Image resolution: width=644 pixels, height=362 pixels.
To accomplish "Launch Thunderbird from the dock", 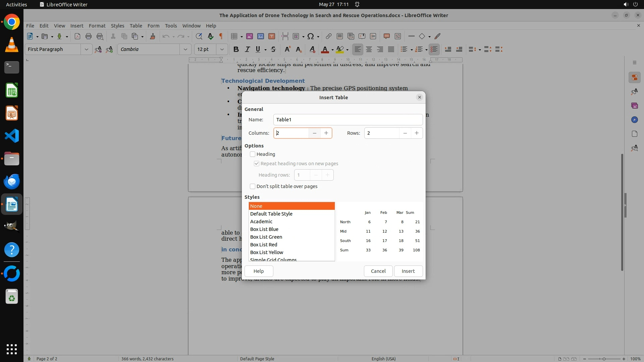I will pos(12,181).
